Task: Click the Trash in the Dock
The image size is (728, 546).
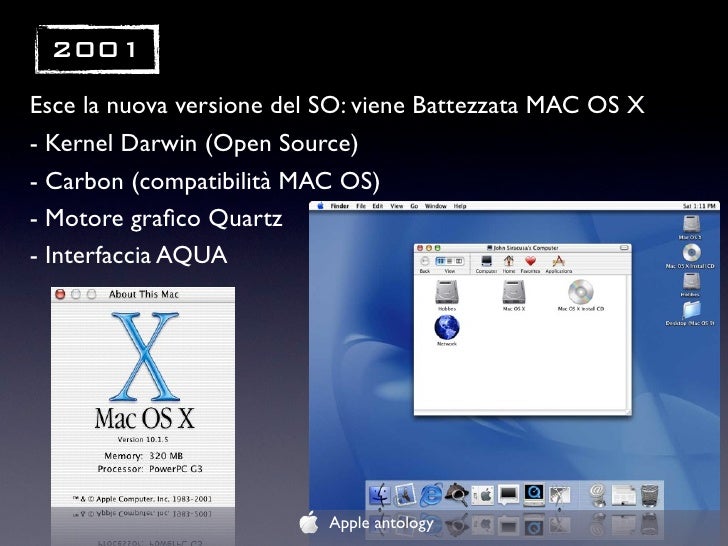Action: [x=649, y=495]
